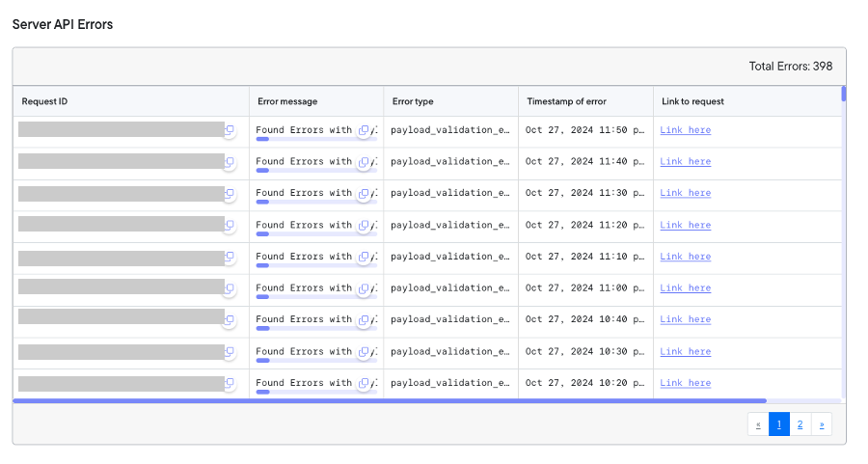Copy the error message in the 10:40 row
Screen dimensions: 868x464
click(364, 320)
